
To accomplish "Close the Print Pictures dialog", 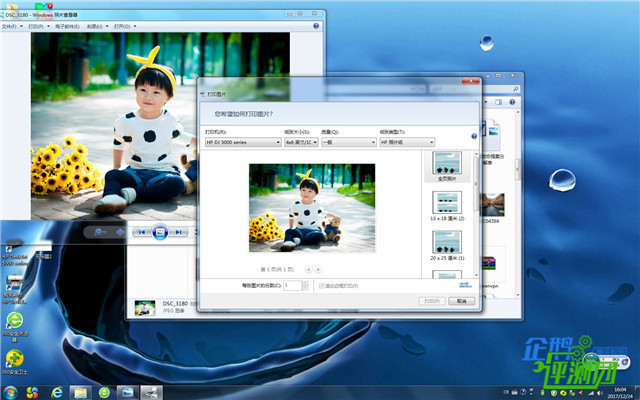I will coord(471,81).
